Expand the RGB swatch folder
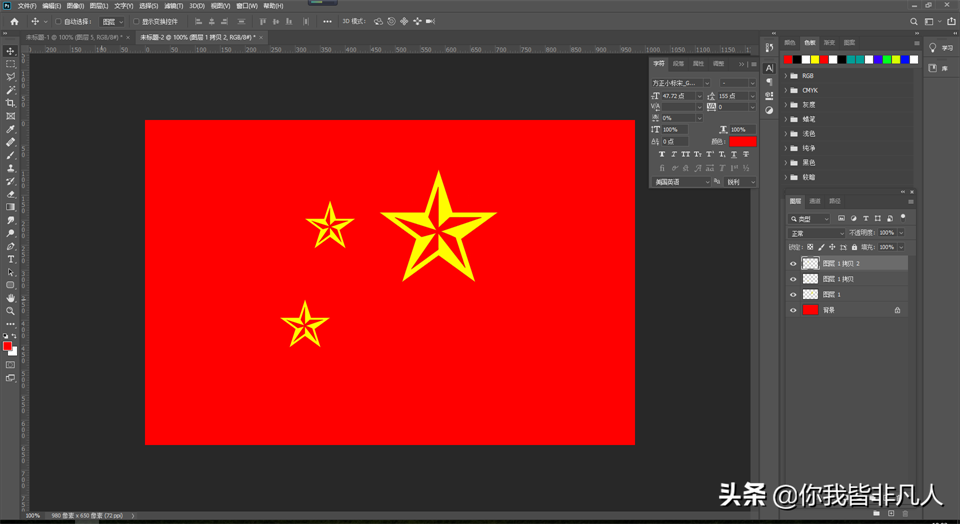Viewport: 960px width, 524px height. point(786,76)
